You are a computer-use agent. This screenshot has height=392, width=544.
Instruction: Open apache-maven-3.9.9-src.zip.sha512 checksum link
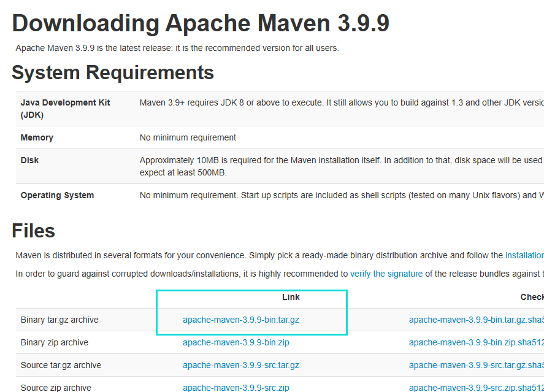pyautogui.click(x=477, y=388)
